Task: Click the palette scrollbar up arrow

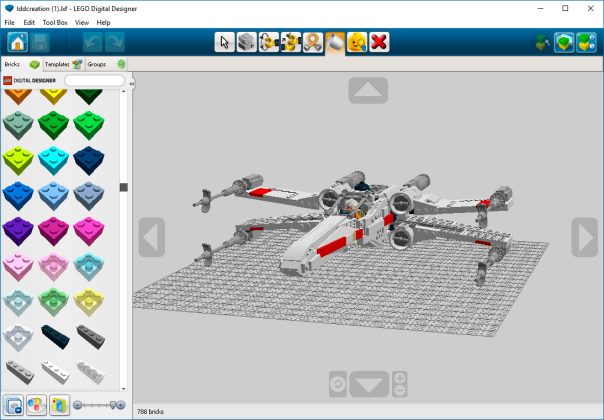Action: pyautogui.click(x=124, y=92)
